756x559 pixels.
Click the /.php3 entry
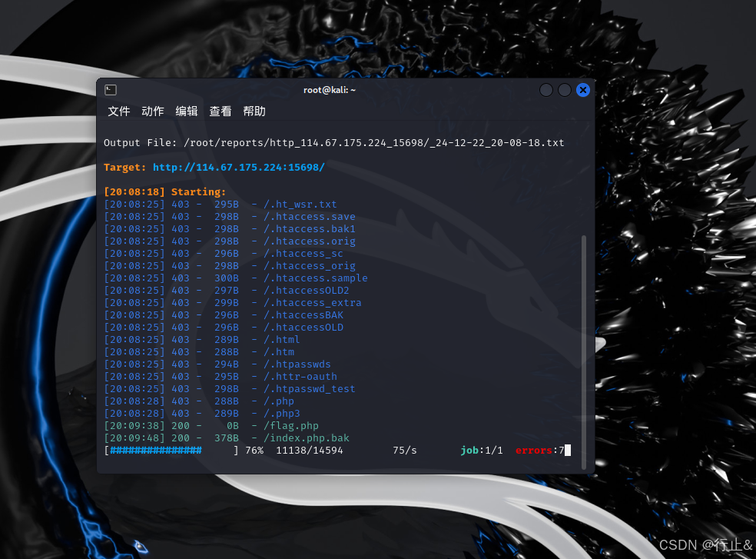pyautogui.click(x=281, y=413)
